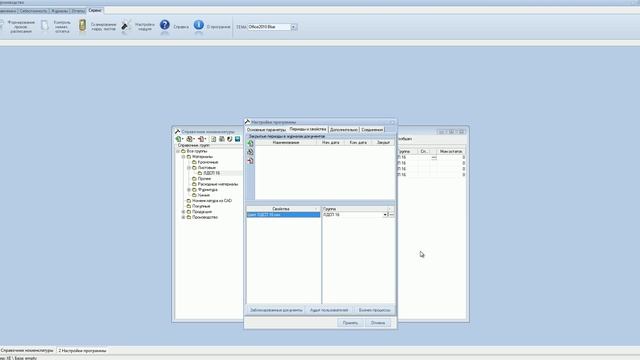Open Настройки модуля tools icon
Image resolution: width=640 pixels, height=360 pixels.
pyautogui.click(x=126, y=26)
